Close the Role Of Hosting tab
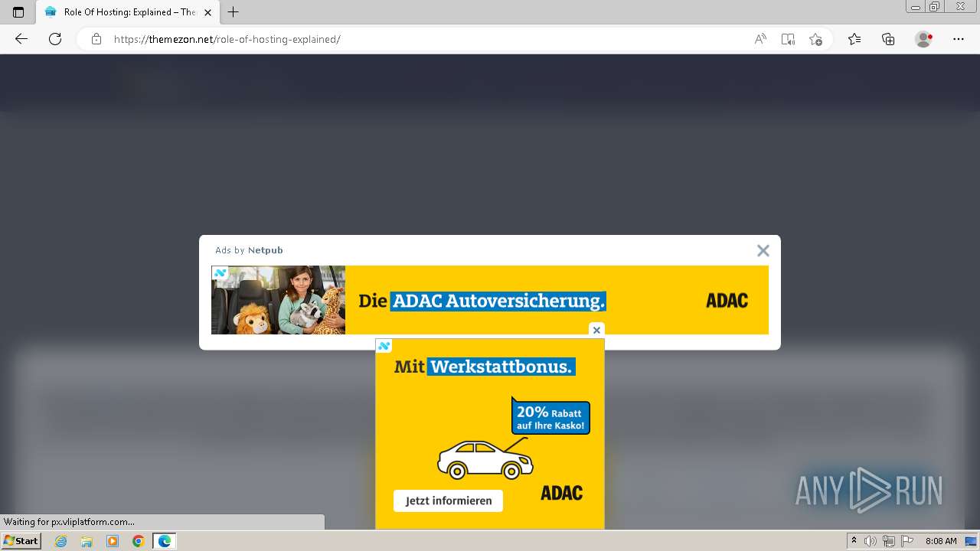The height and width of the screenshot is (551, 980). point(207,12)
